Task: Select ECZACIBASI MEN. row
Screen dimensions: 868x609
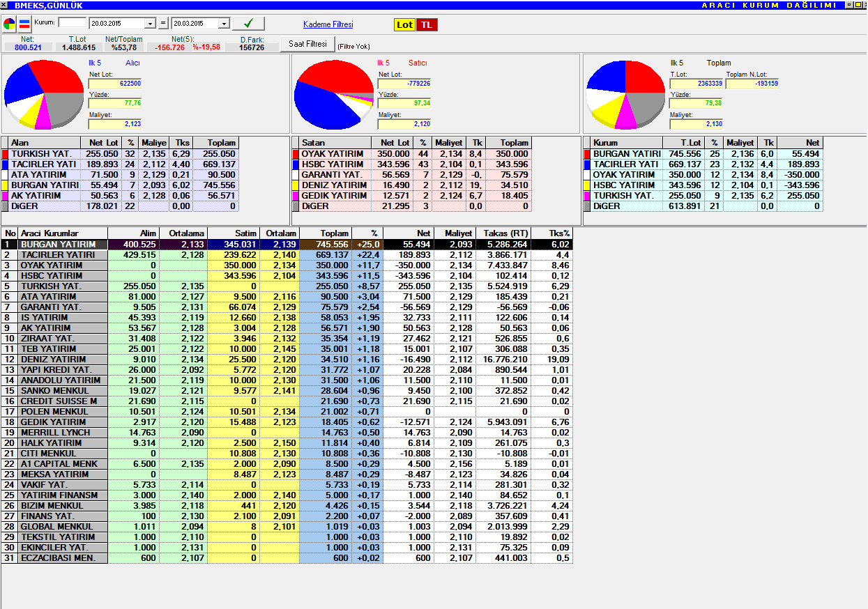Action: (x=287, y=558)
